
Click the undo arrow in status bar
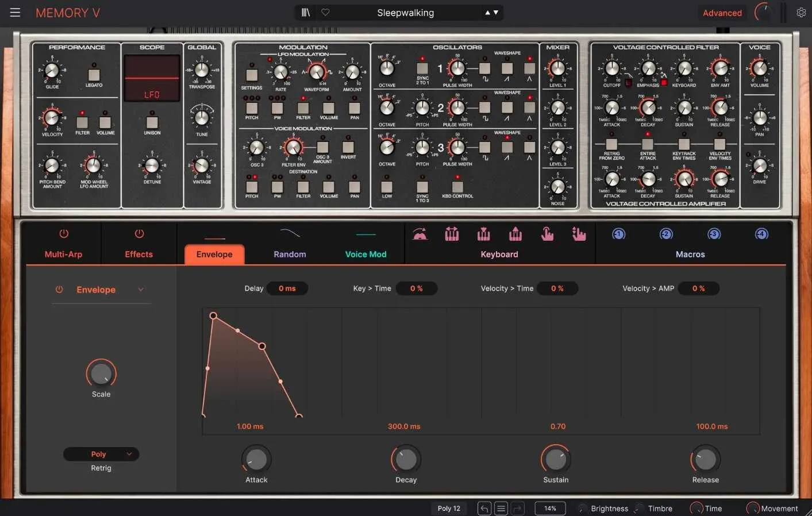pyautogui.click(x=484, y=509)
